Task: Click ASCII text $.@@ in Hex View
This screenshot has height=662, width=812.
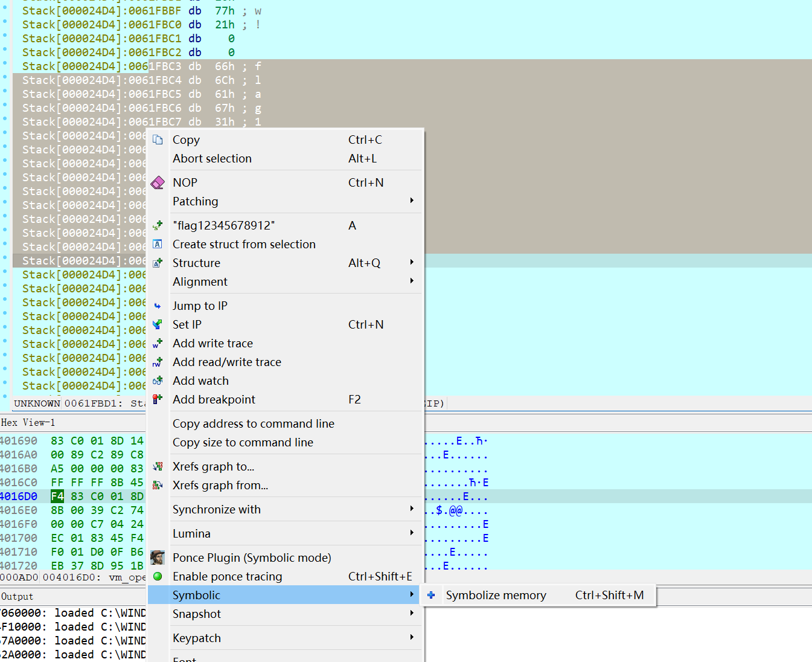Action: (x=449, y=510)
